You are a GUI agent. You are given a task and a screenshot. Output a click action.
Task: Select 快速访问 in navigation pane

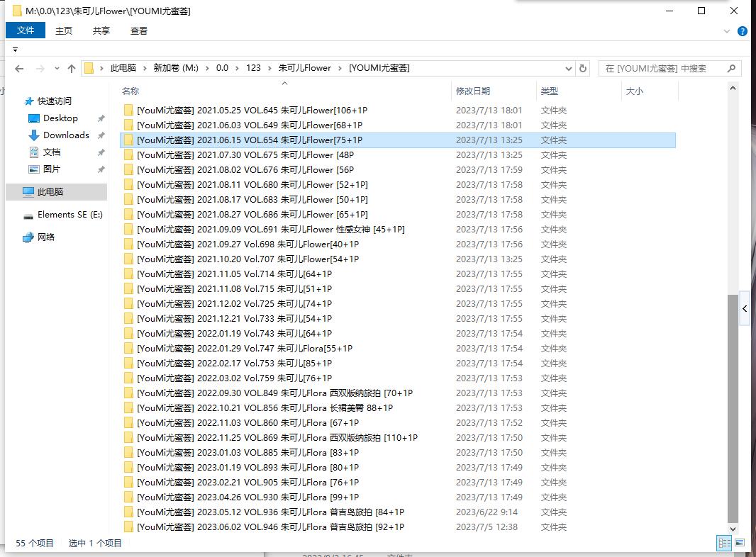[54, 101]
